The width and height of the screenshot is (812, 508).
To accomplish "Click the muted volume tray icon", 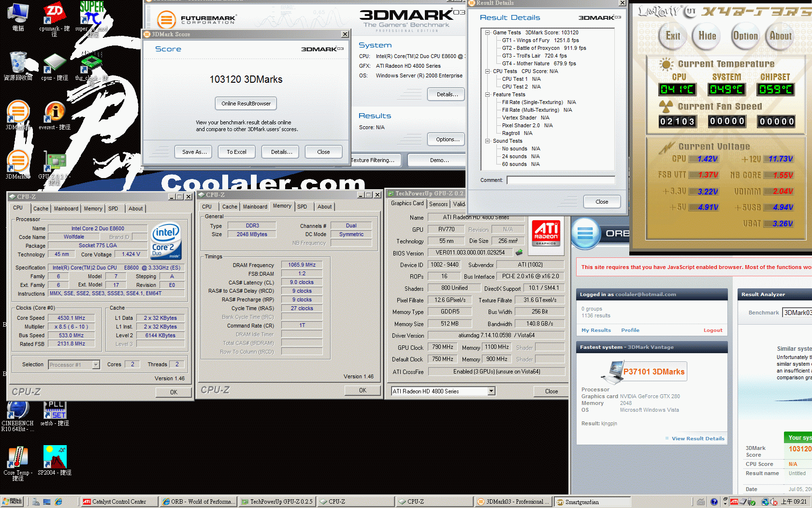I will click(774, 502).
